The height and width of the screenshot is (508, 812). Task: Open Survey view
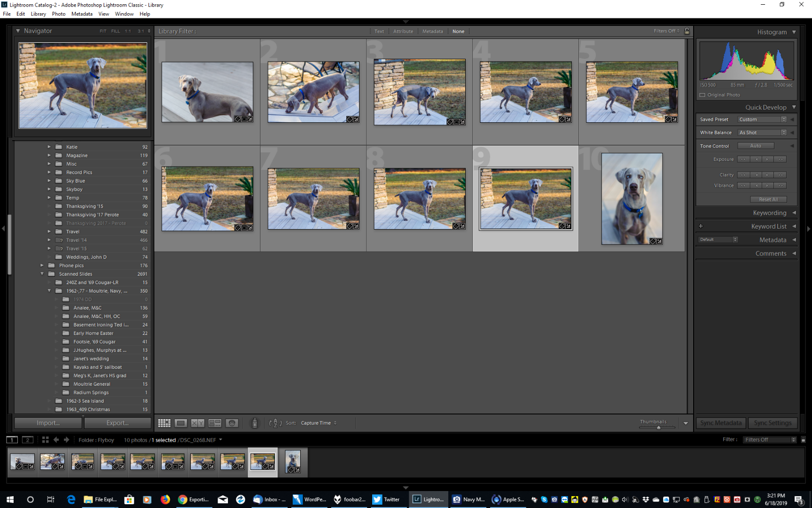tap(215, 423)
